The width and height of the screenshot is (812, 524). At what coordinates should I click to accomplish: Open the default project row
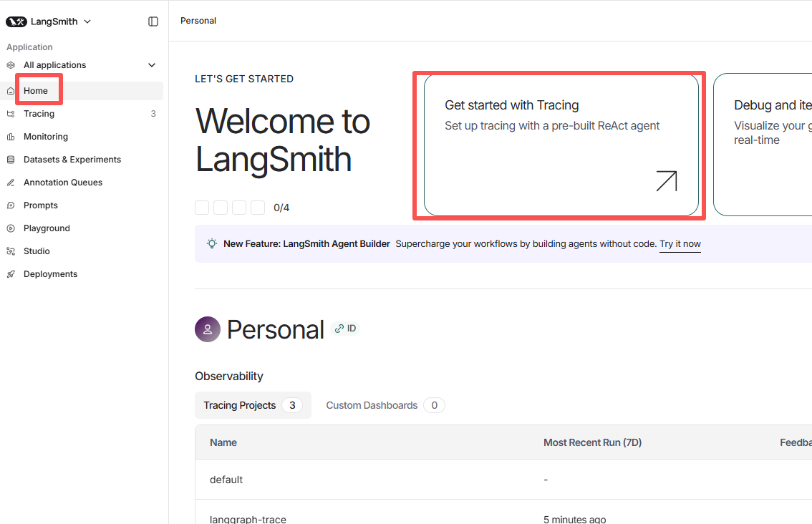click(x=503, y=480)
